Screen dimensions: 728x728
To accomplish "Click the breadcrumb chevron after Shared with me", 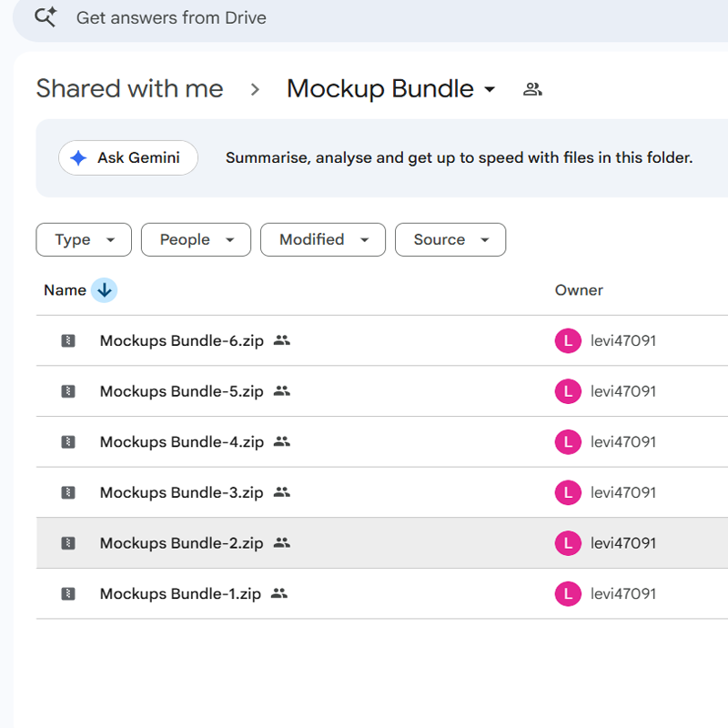I will [x=255, y=89].
